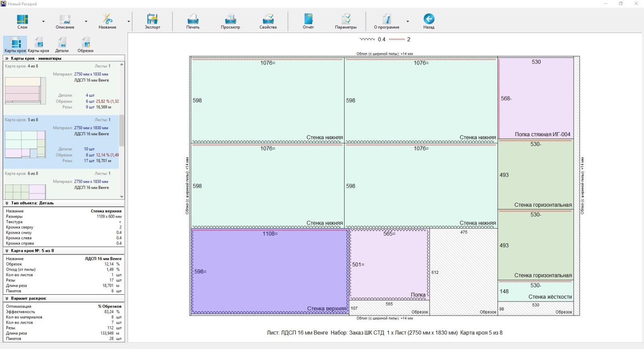The image size is (644, 349).
Task: Select the Стенка жёсткости part
Action: 536,291
